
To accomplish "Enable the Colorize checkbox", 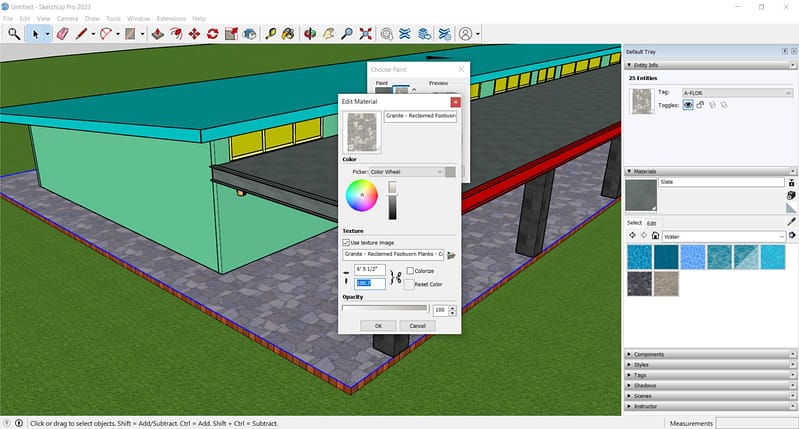I will tap(410, 271).
